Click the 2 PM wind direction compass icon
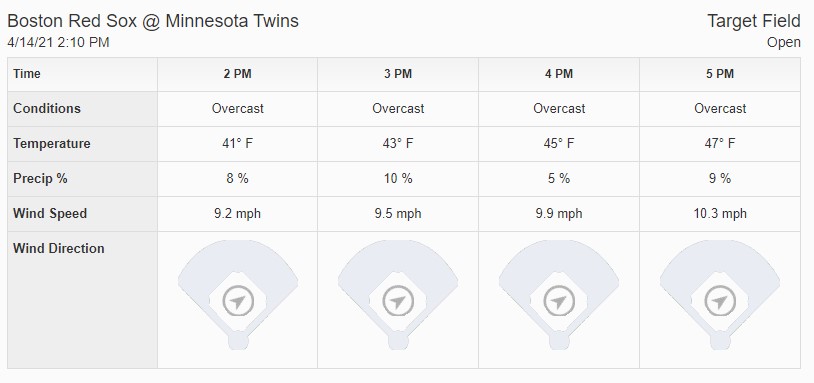This screenshot has height=383, width=814. tap(238, 301)
